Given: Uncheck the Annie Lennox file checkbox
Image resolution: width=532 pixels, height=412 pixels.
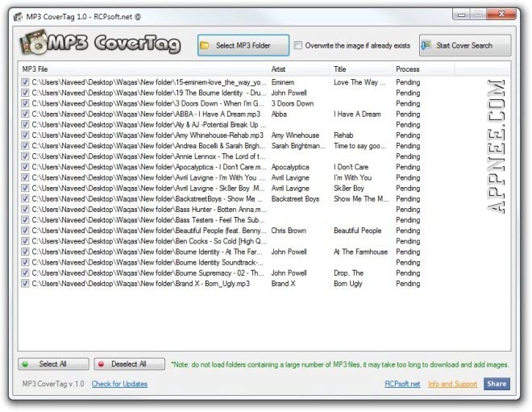Looking at the screenshot, I should point(25,156).
